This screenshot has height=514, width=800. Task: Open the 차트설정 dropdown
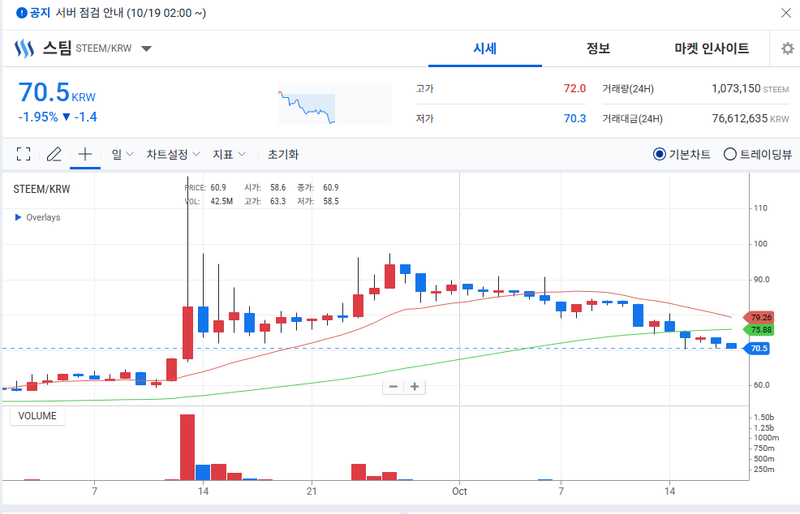coord(173,154)
